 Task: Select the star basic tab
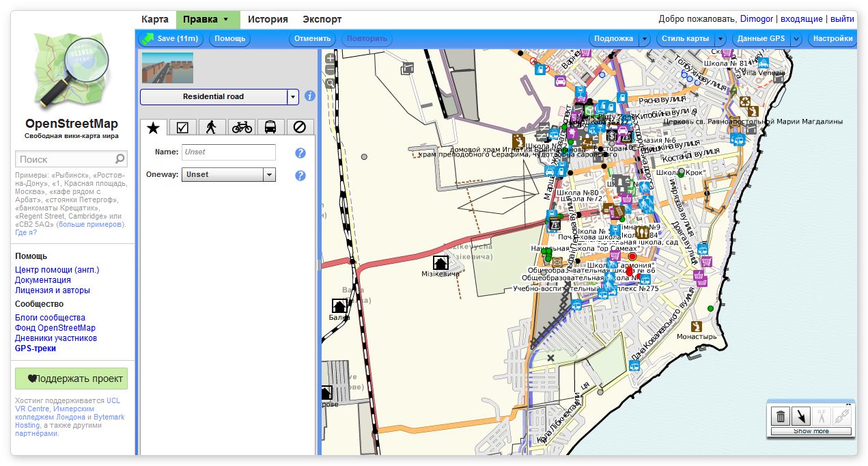(154, 127)
